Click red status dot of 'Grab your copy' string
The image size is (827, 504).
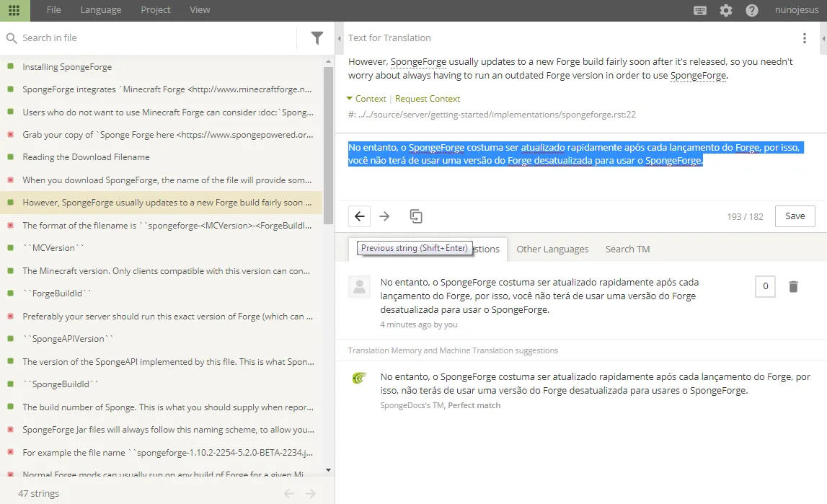[x=10, y=134]
